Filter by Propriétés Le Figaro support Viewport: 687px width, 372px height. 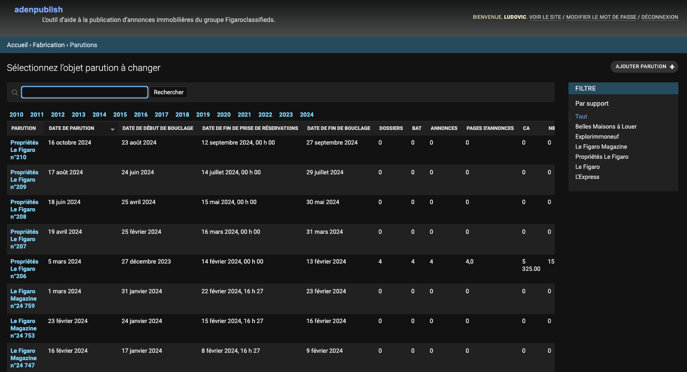(602, 157)
